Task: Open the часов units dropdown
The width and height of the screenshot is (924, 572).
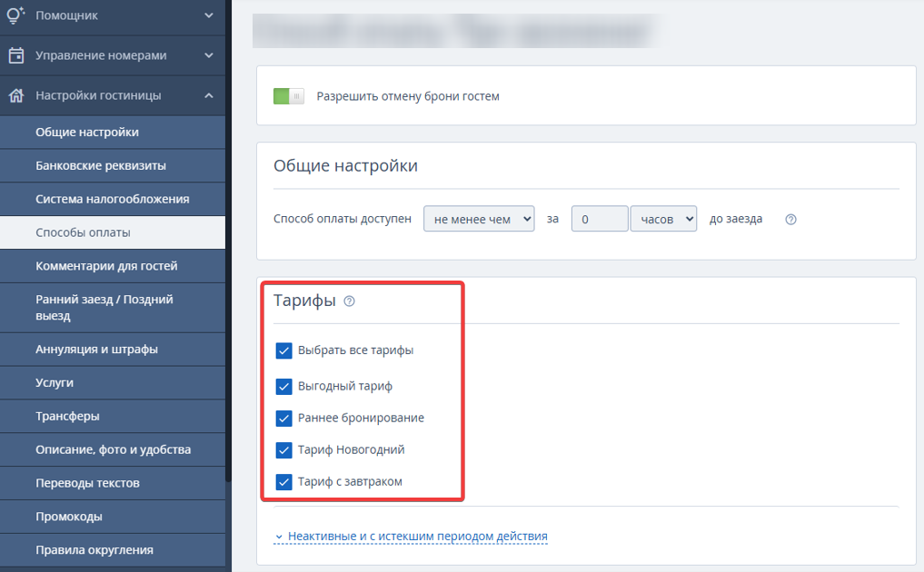Action: point(663,219)
